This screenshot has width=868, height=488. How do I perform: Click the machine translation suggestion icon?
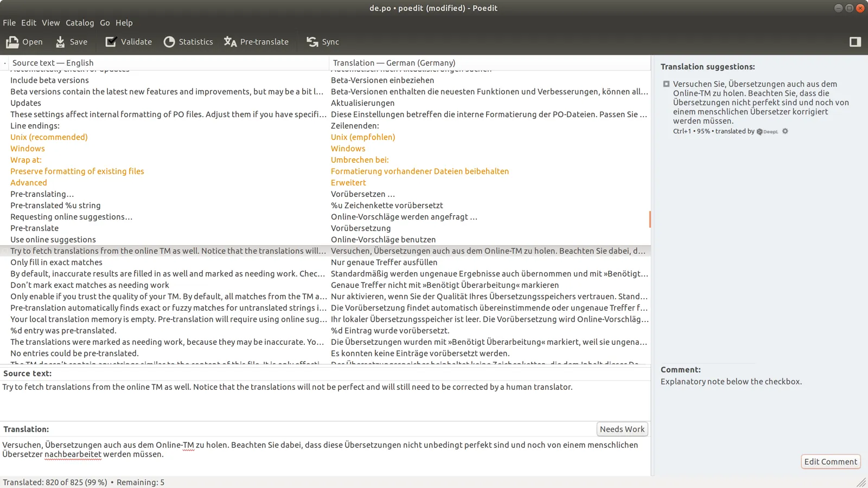pos(666,84)
